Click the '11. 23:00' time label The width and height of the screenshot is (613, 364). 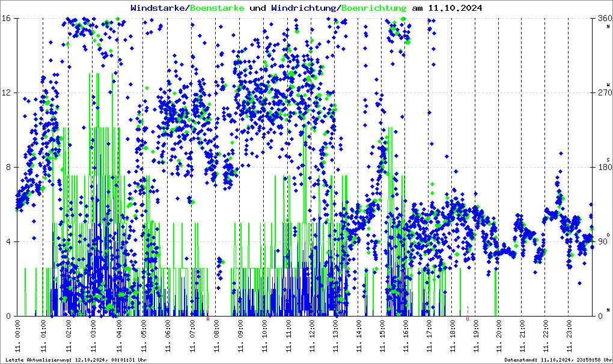pyautogui.click(x=569, y=336)
